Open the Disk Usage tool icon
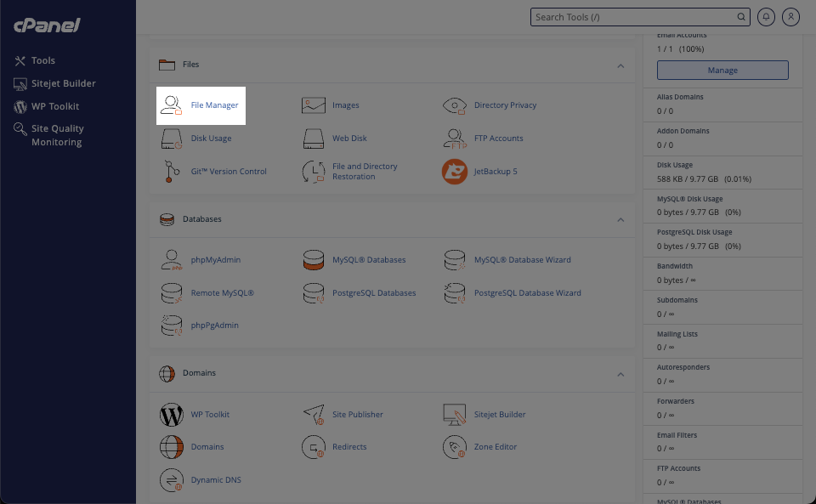816x504 pixels. [x=172, y=139]
